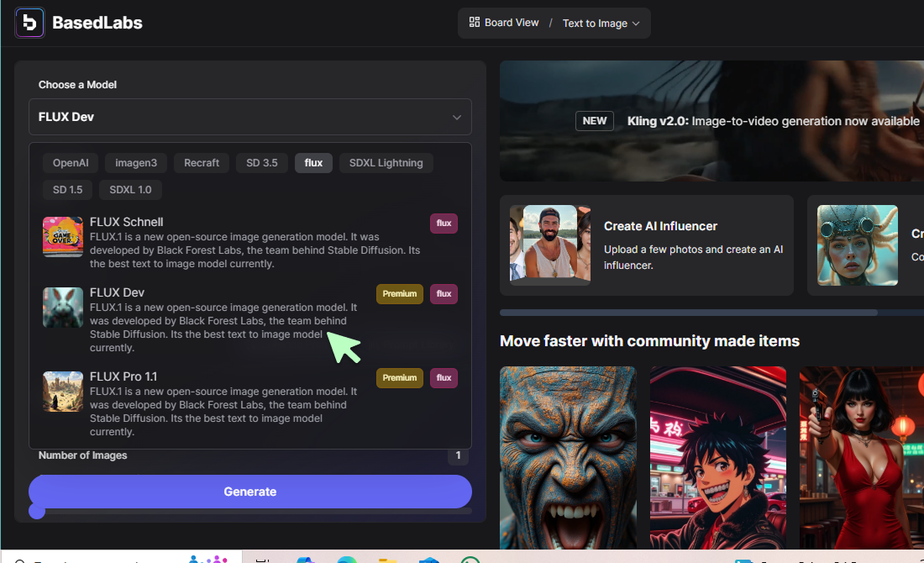924x563 pixels.
Task: Click the BasedLabs brand name text
Action: pyautogui.click(x=97, y=23)
